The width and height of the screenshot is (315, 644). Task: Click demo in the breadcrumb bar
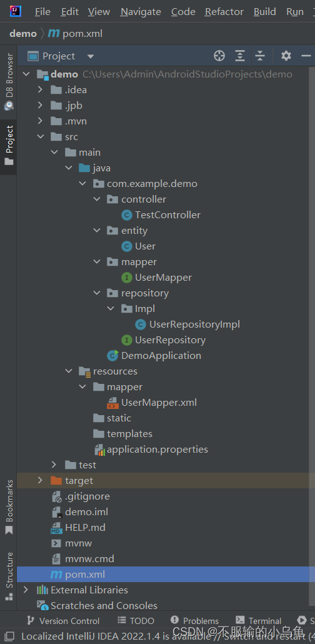(23, 33)
